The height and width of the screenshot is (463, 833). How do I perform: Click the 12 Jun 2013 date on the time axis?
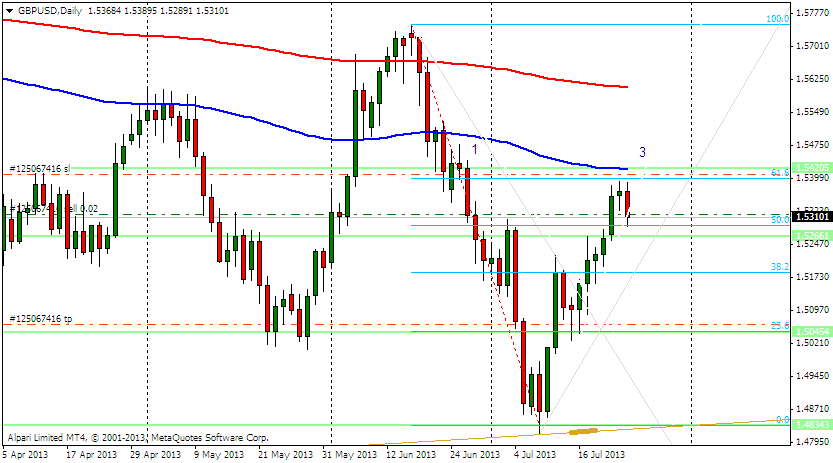[411, 455]
